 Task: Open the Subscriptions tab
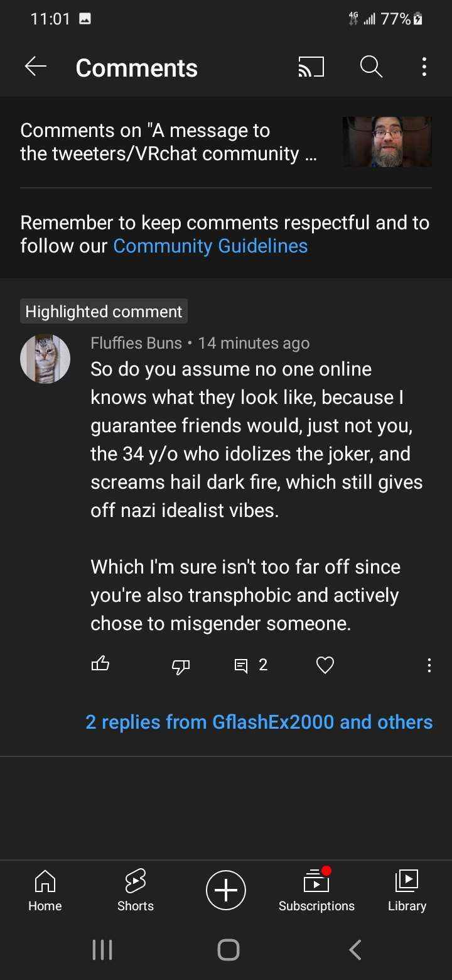click(x=316, y=891)
